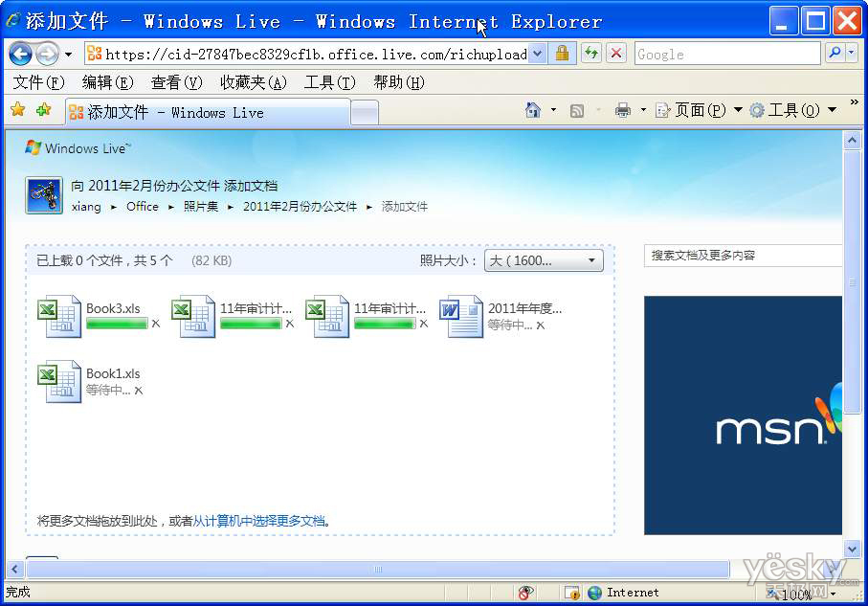Go to Office breadcrumb link
The height and width of the screenshot is (606, 868).
pos(143,206)
